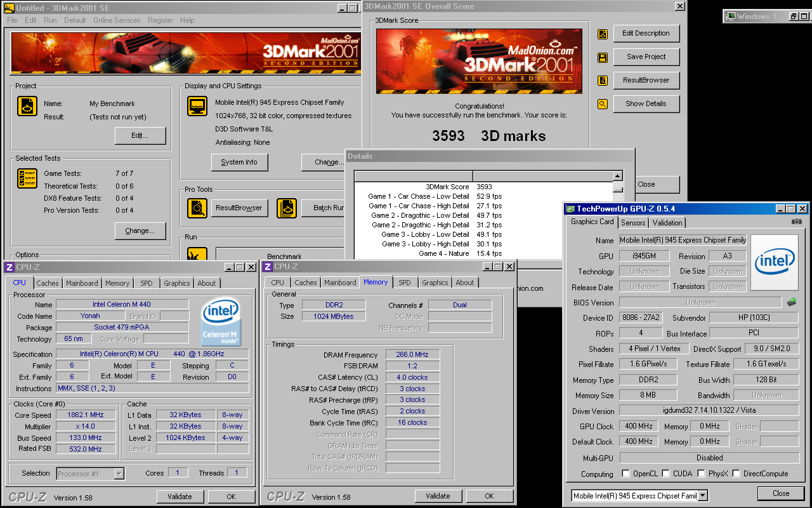Click the Display and CPU Settings monitor icon

pyautogui.click(x=197, y=106)
